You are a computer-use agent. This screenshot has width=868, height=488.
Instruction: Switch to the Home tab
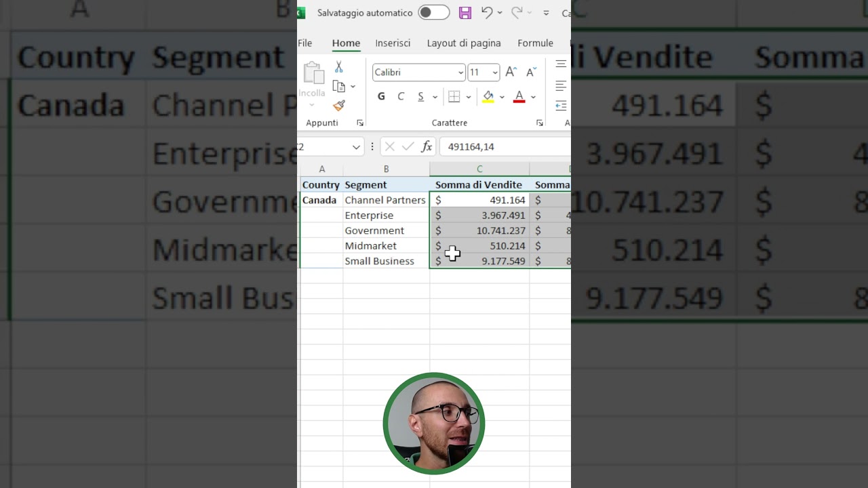pyautogui.click(x=346, y=43)
